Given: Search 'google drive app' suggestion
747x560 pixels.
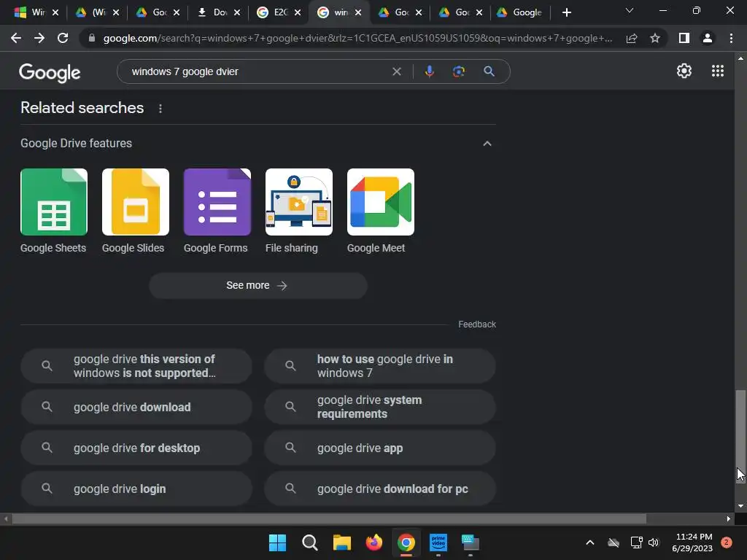Looking at the screenshot, I should 380,448.
